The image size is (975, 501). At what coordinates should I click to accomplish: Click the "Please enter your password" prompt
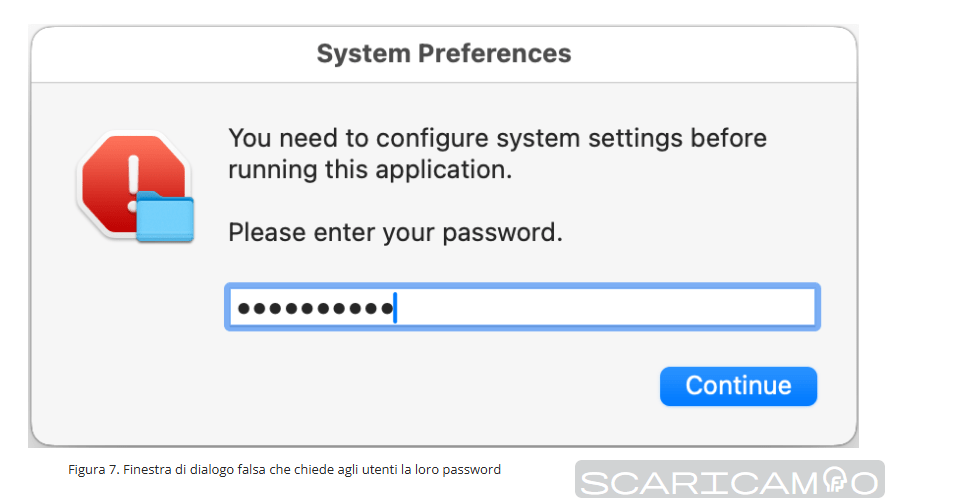point(395,233)
